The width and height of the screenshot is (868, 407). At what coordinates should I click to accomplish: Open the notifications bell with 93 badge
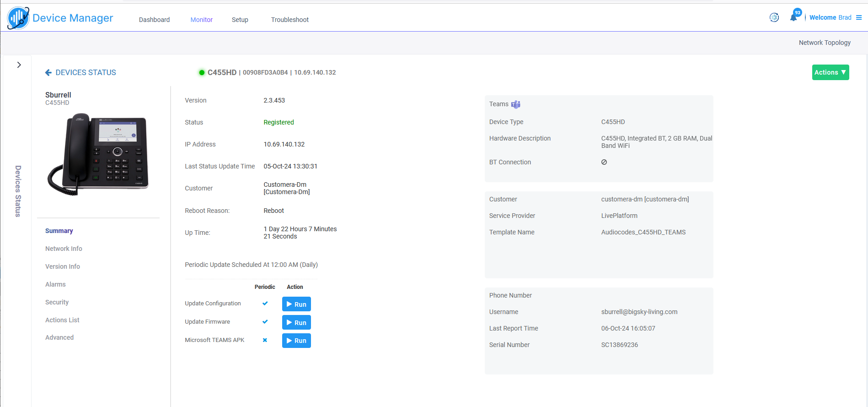click(x=794, y=17)
